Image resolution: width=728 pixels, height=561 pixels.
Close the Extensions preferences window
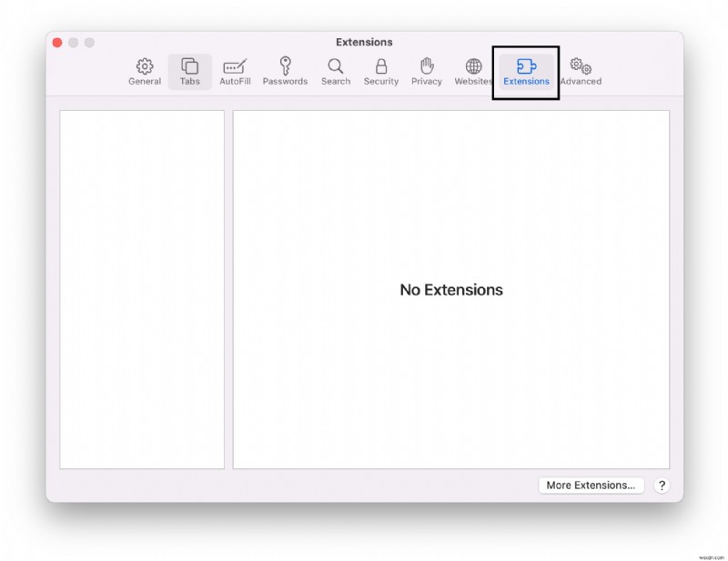(57, 43)
